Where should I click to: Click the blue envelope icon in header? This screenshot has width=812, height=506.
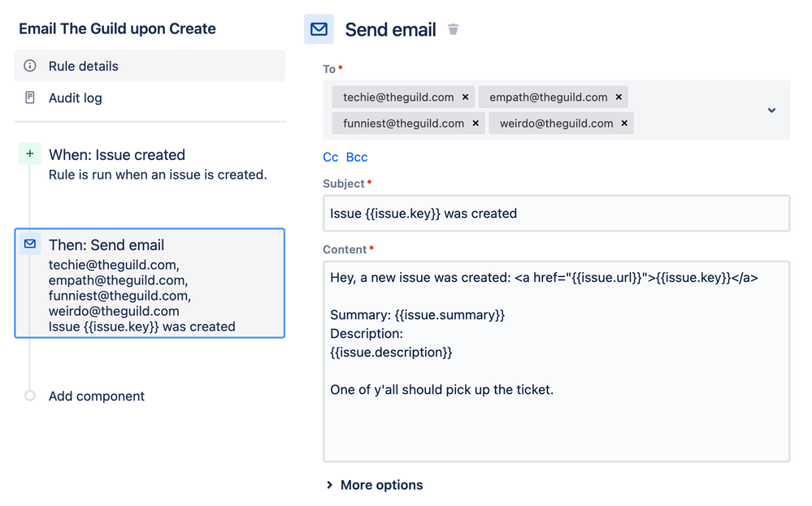[x=319, y=29]
